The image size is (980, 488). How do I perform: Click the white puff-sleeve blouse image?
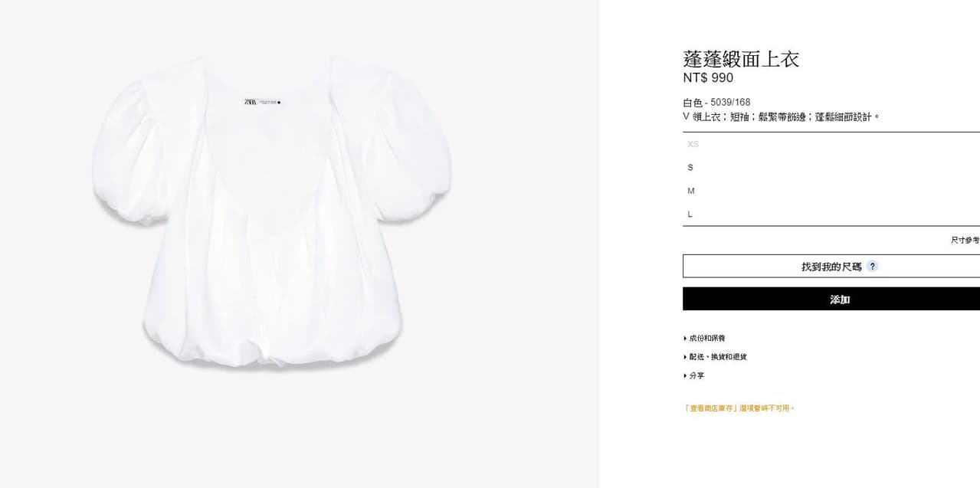[x=272, y=213]
